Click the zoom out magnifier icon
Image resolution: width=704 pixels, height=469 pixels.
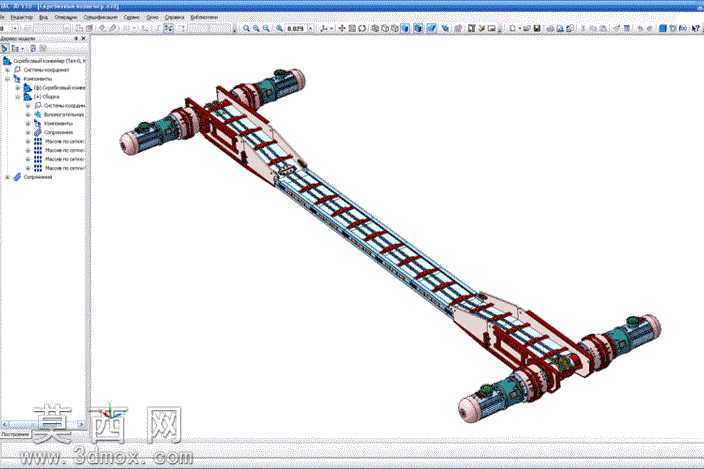pyautogui.click(x=266, y=28)
